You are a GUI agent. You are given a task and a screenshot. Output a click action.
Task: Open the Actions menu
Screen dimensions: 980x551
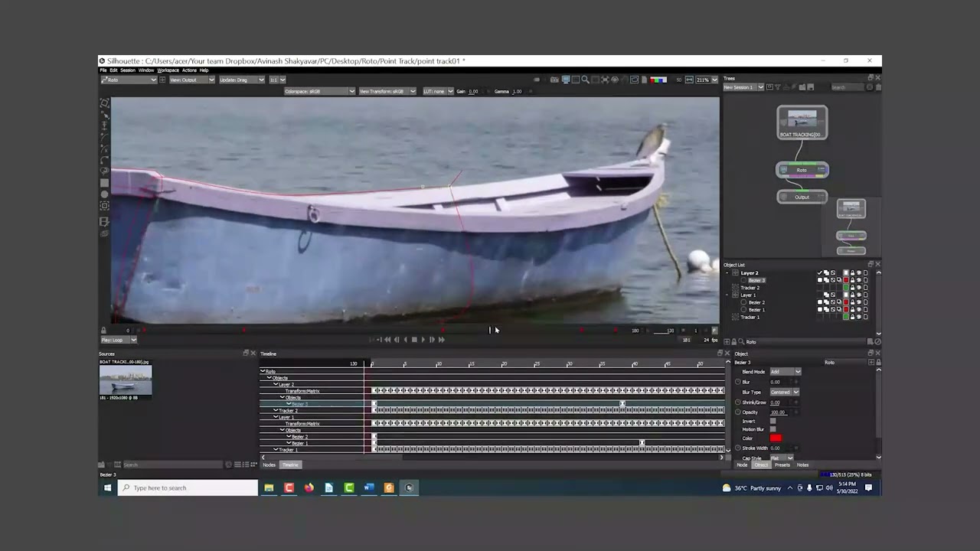[x=189, y=70]
